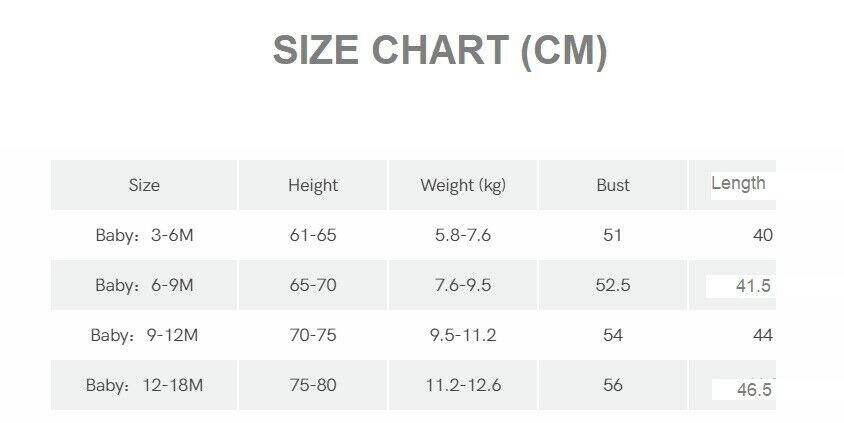Click the 11.2-12.6 weight value
The image size is (844, 423).
[462, 385]
